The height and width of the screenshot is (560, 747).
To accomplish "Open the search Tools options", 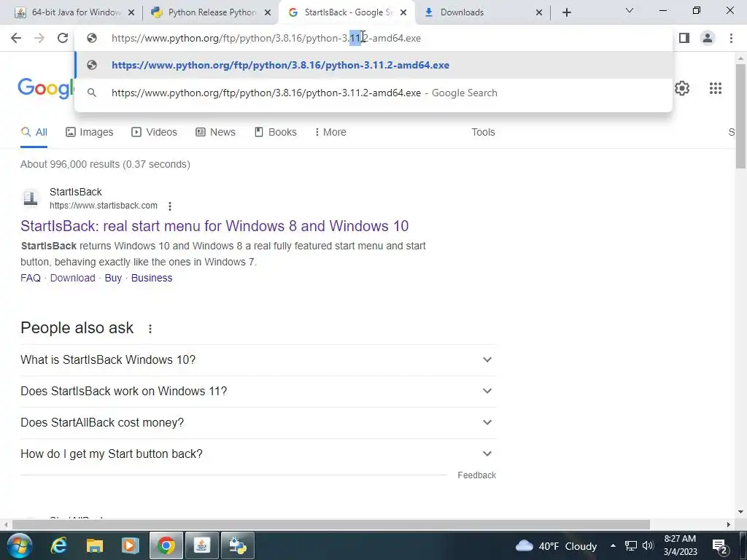I will coord(483,133).
